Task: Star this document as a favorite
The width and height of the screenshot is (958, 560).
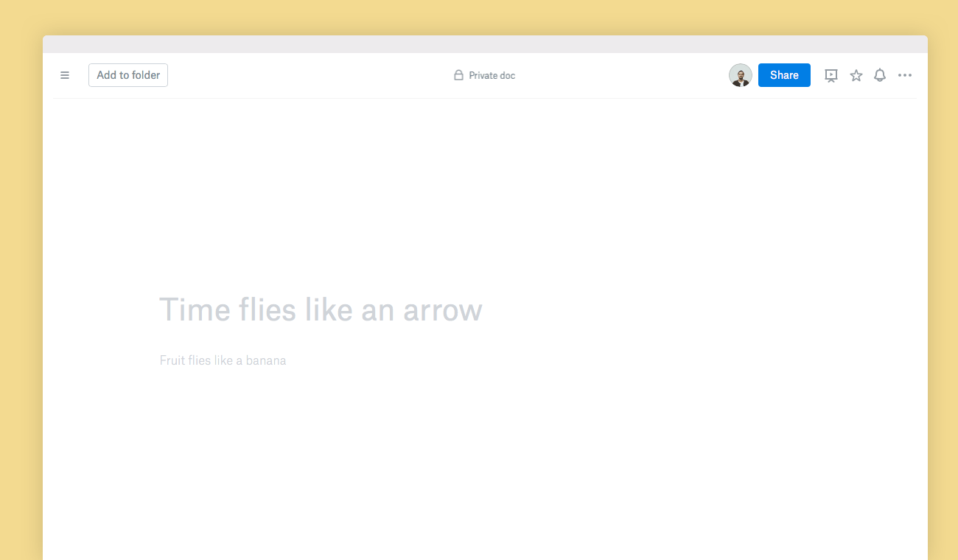Action: 856,75
